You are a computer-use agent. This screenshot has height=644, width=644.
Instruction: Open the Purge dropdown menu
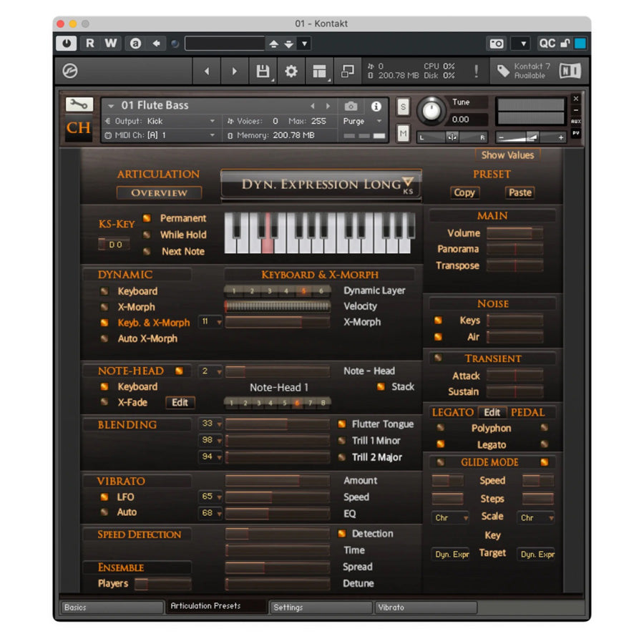tap(362, 122)
